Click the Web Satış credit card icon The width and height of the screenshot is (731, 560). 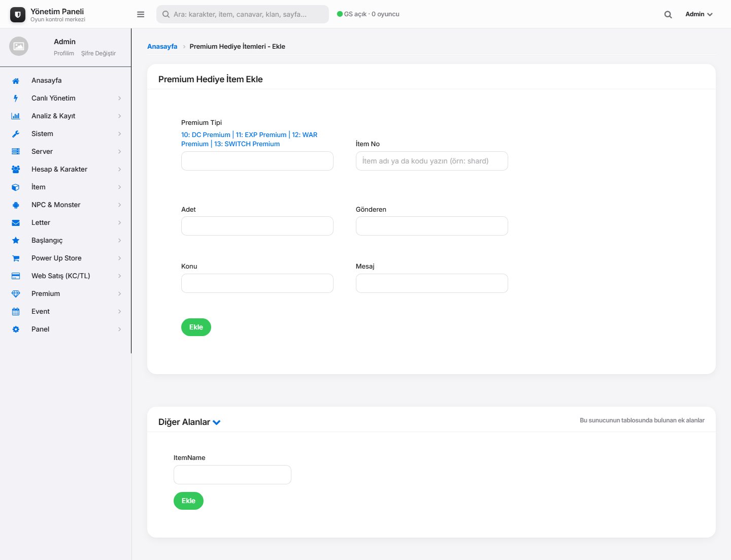[16, 276]
